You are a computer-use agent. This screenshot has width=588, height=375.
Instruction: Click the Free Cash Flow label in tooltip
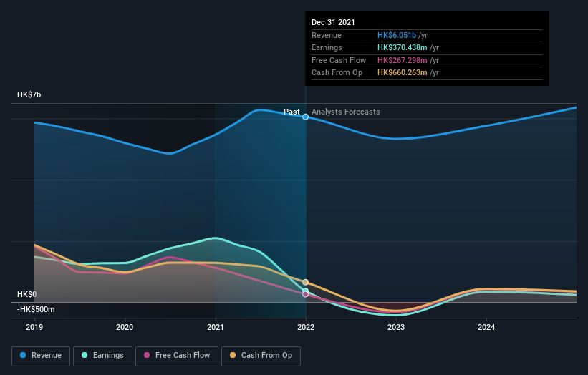pyautogui.click(x=339, y=60)
